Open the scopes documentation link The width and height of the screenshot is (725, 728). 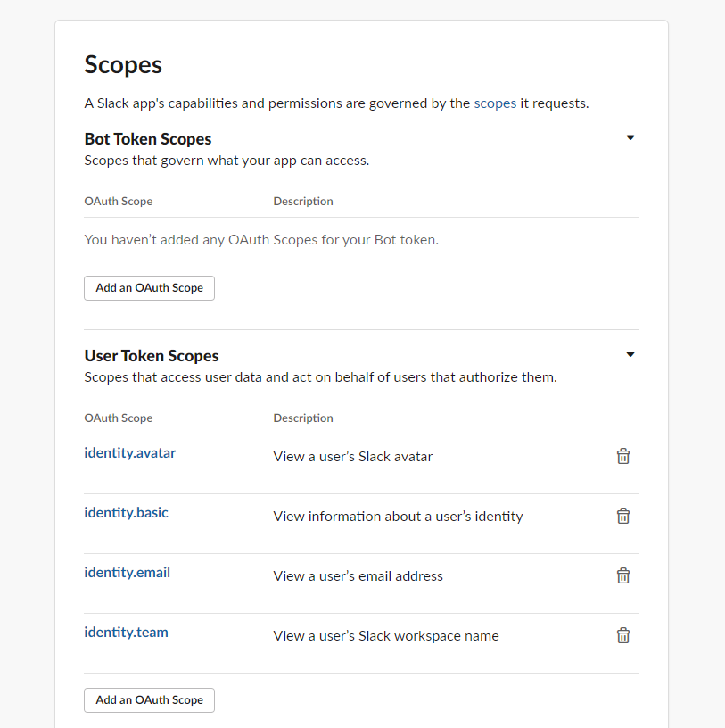pyautogui.click(x=495, y=103)
